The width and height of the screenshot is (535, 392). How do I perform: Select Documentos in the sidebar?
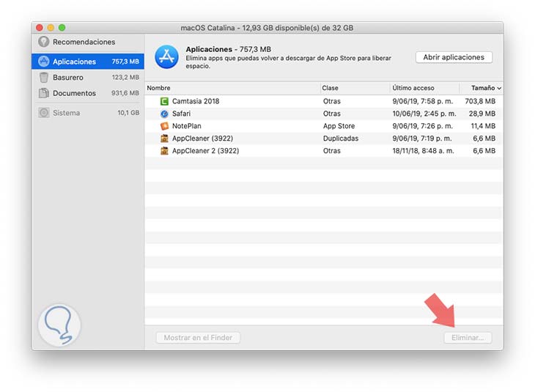click(x=88, y=93)
